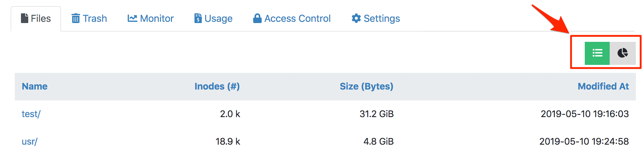Open the Settings tab
Image resolution: width=644 pixels, height=151 pixels.
(382, 18)
